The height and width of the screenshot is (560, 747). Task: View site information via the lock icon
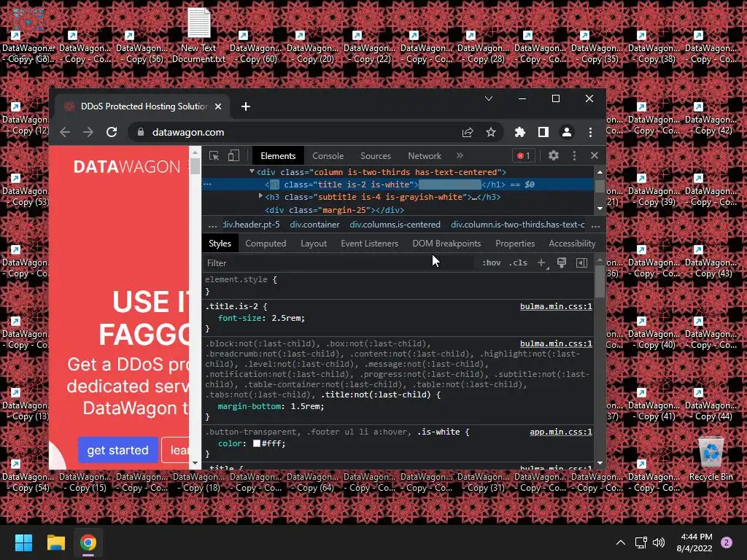tap(140, 132)
